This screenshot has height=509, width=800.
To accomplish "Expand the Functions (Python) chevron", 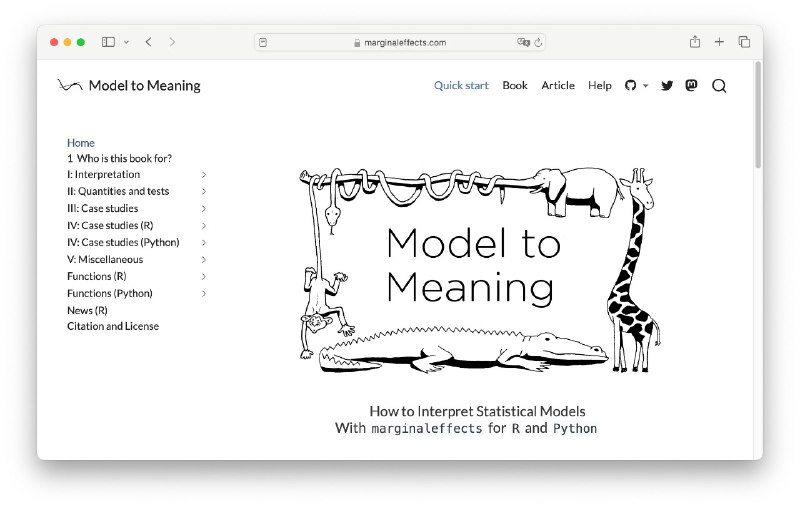I will [x=204, y=294].
